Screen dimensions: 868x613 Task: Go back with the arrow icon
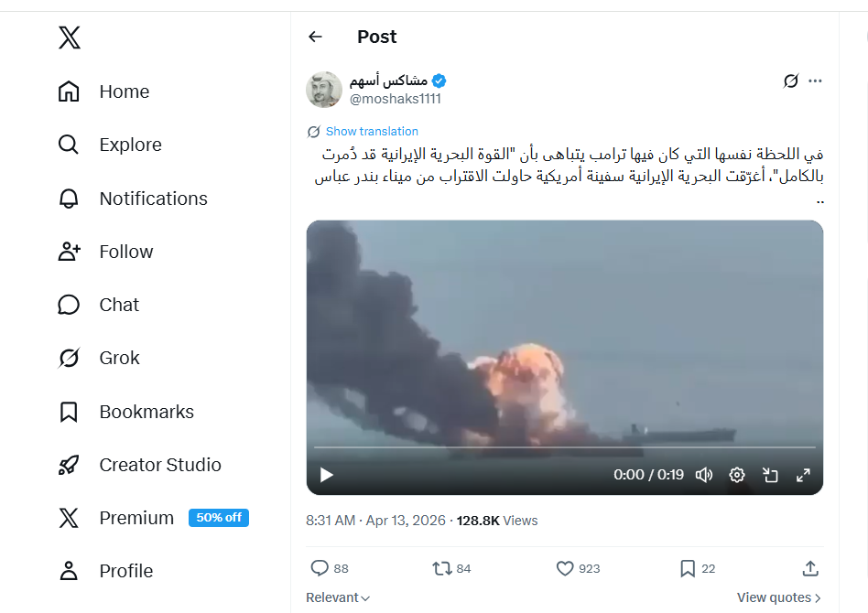pos(316,37)
